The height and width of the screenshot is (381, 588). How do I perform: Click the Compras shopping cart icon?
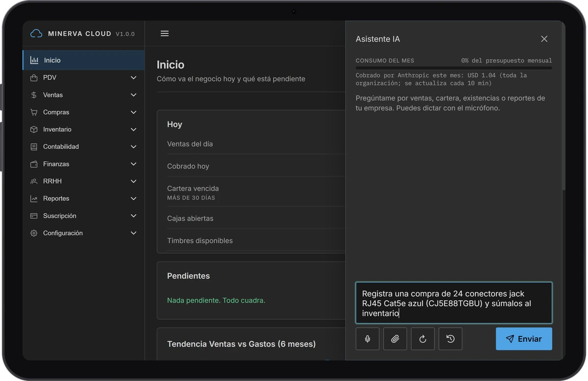(x=34, y=112)
